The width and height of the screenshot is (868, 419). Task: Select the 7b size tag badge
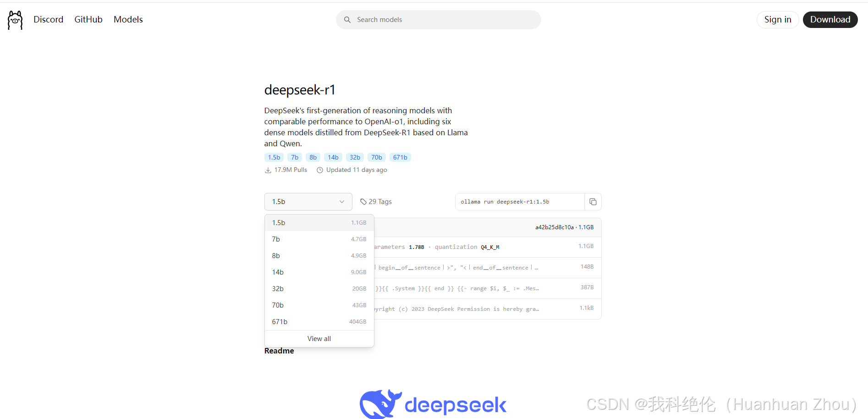click(x=295, y=157)
